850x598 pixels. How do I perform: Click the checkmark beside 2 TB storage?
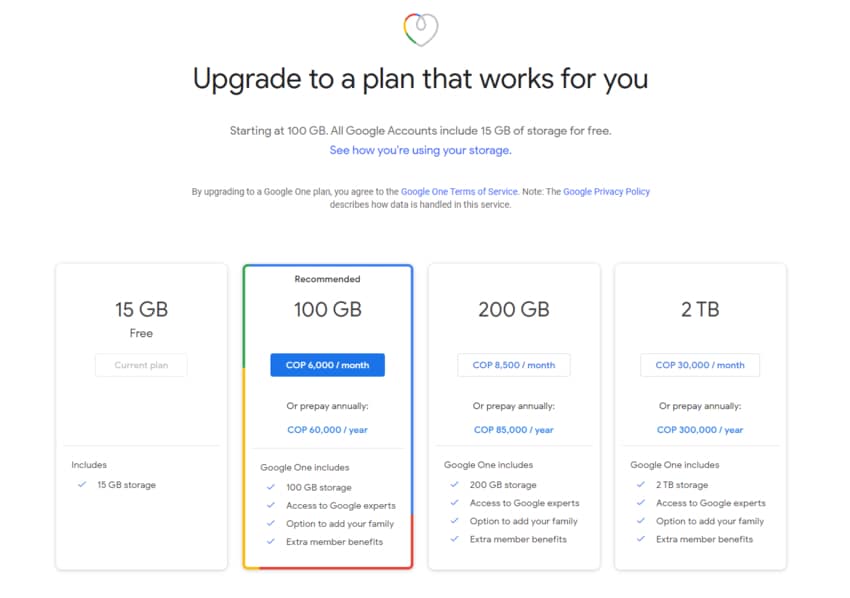[x=640, y=485]
